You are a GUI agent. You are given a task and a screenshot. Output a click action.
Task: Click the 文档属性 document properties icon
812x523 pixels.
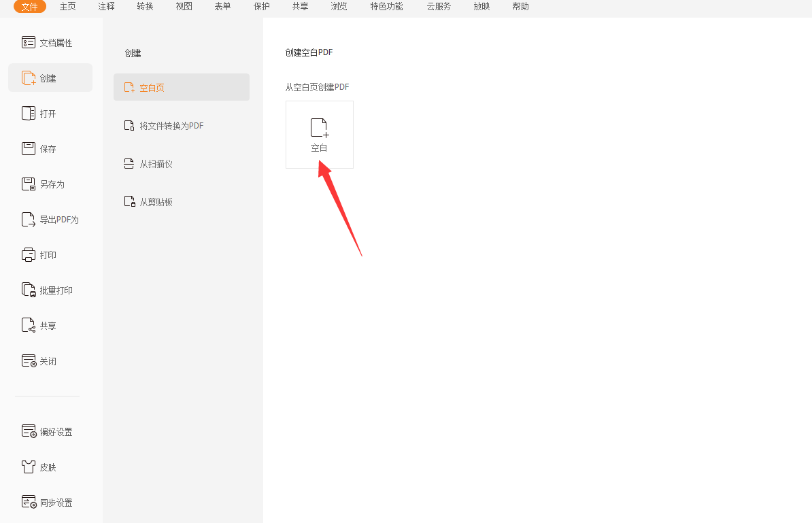29,43
